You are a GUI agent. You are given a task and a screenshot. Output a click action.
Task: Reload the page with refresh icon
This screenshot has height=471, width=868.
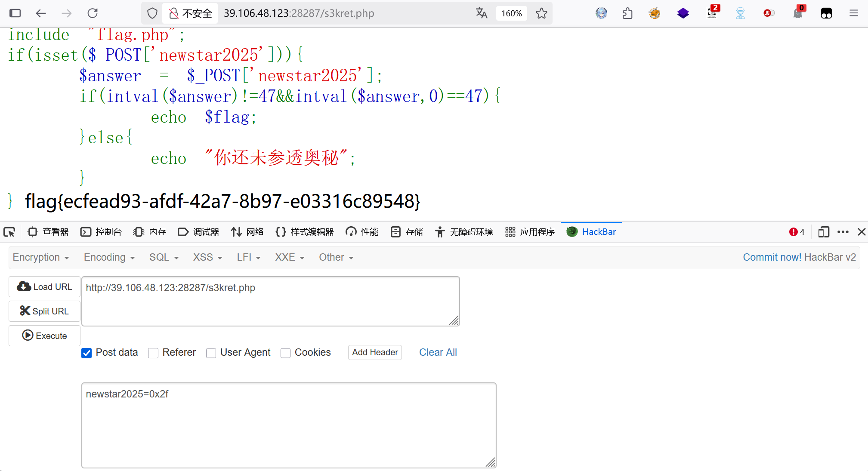pos(93,13)
